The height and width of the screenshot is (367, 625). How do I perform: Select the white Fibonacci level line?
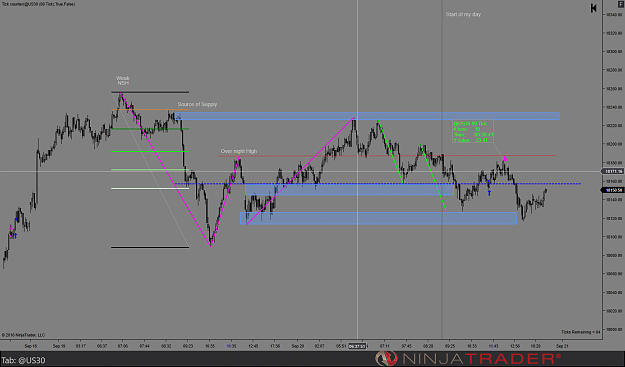[x=150, y=188]
